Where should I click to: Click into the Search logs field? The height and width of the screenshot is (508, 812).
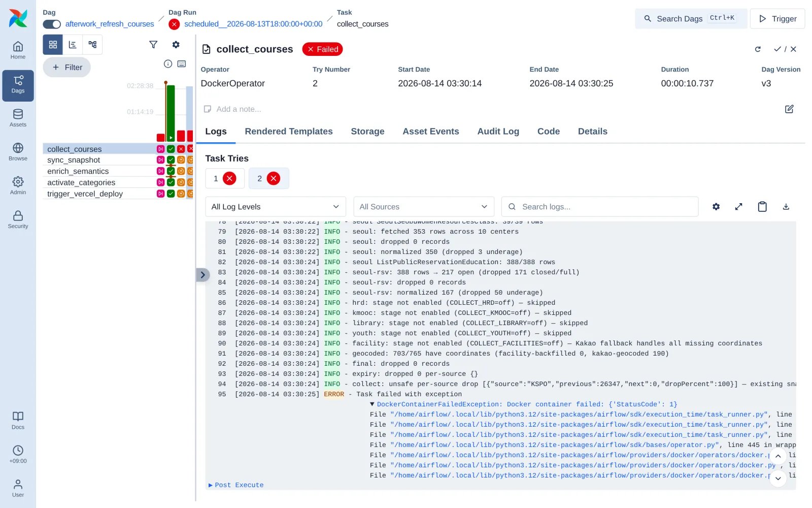[x=600, y=207]
